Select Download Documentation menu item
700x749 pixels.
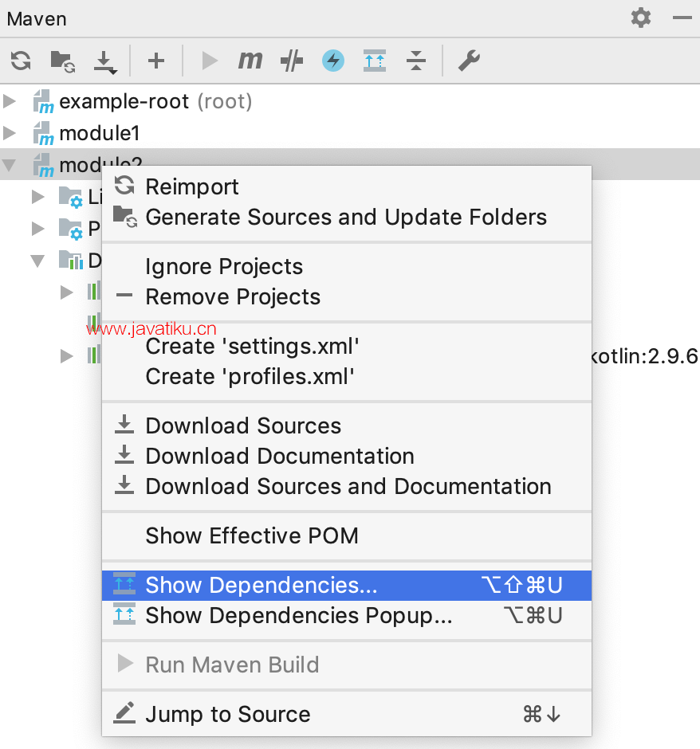[x=347, y=456]
